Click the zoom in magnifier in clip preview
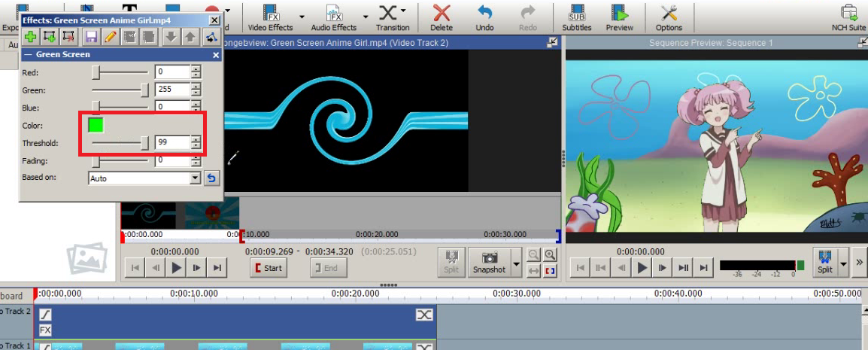Screen dimensions: 868x350 click(551, 254)
